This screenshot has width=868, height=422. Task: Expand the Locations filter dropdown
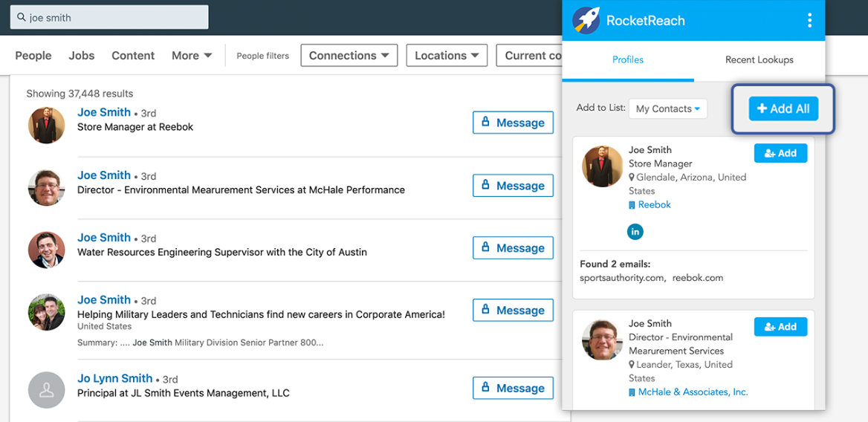pyautogui.click(x=447, y=56)
